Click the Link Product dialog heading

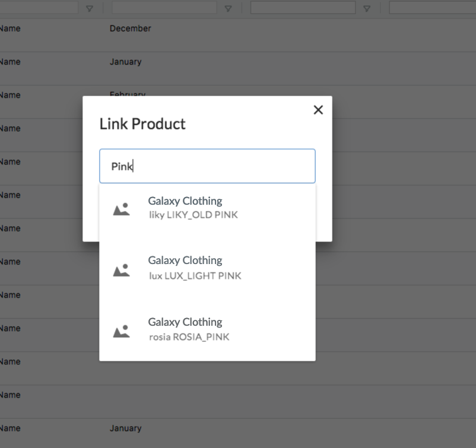click(142, 124)
